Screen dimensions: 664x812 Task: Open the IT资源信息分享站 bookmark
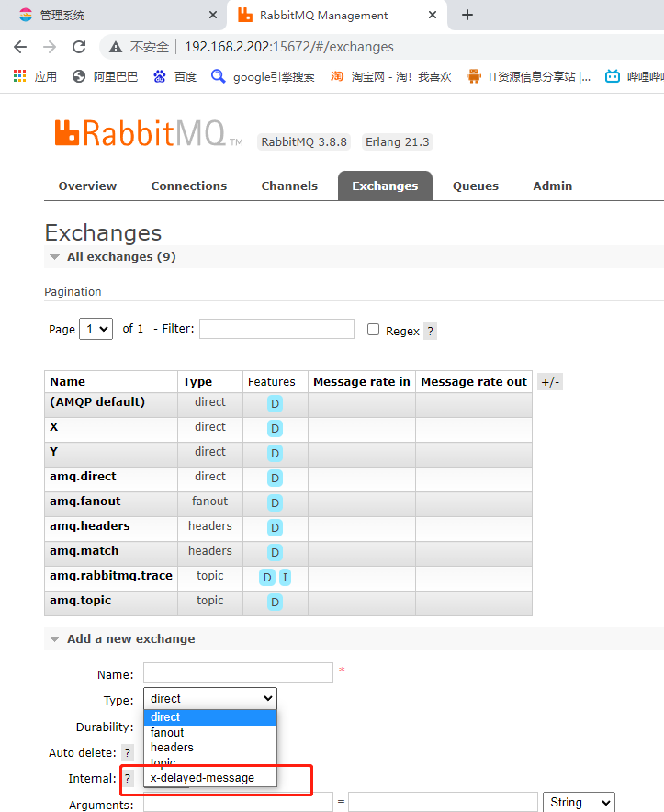pyautogui.click(x=528, y=76)
